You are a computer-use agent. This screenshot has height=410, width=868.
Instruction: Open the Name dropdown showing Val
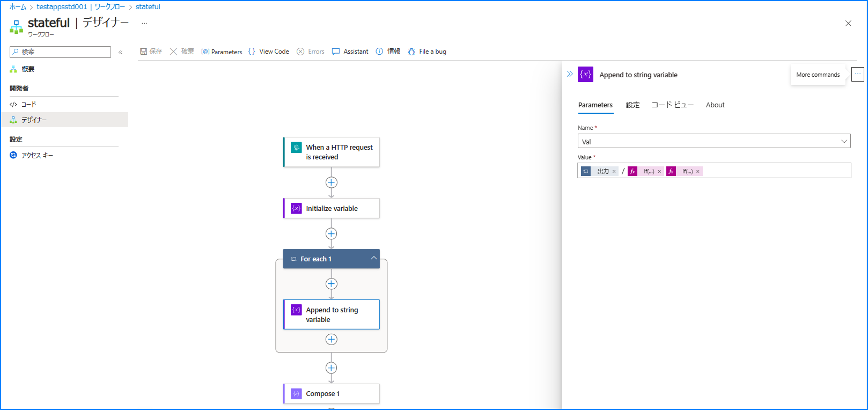(x=714, y=141)
